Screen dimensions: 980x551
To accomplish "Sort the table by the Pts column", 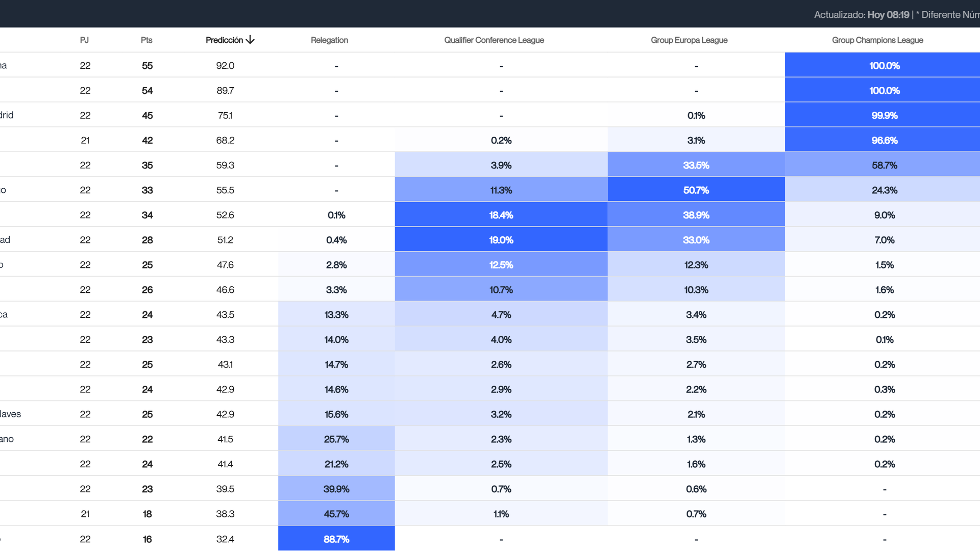I will pos(146,40).
